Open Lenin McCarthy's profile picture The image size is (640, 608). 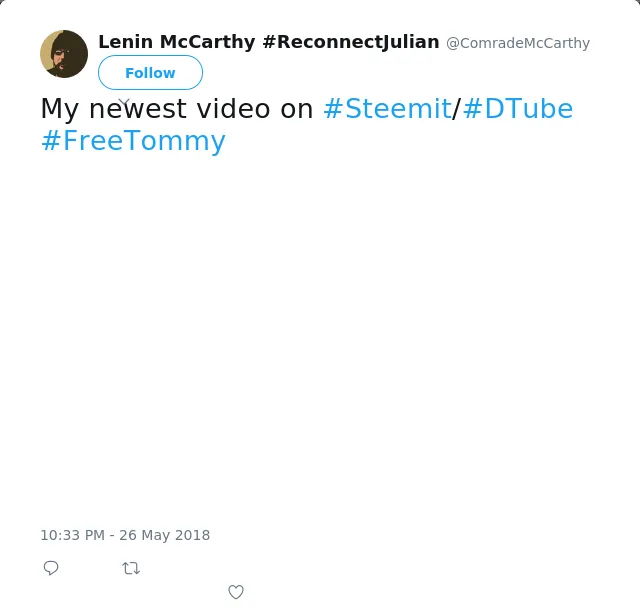pos(64,54)
